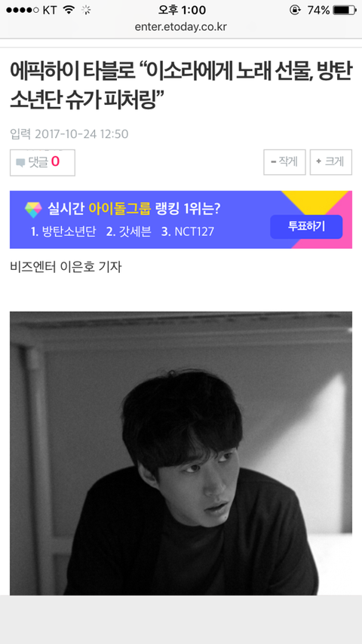The width and height of the screenshot is (362, 644).
Task: Tap the comment bubble icon beside 댓글
Action: 20,163
